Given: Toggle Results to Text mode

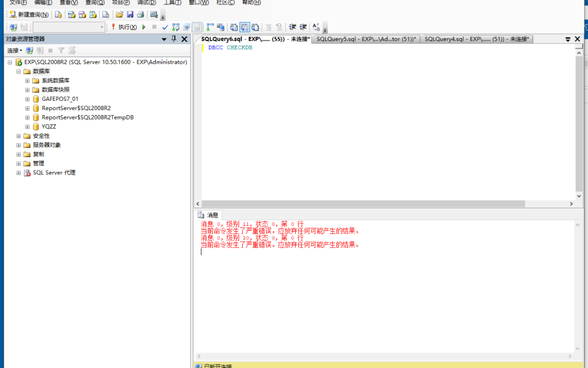Looking at the screenshot, I should point(234,27).
